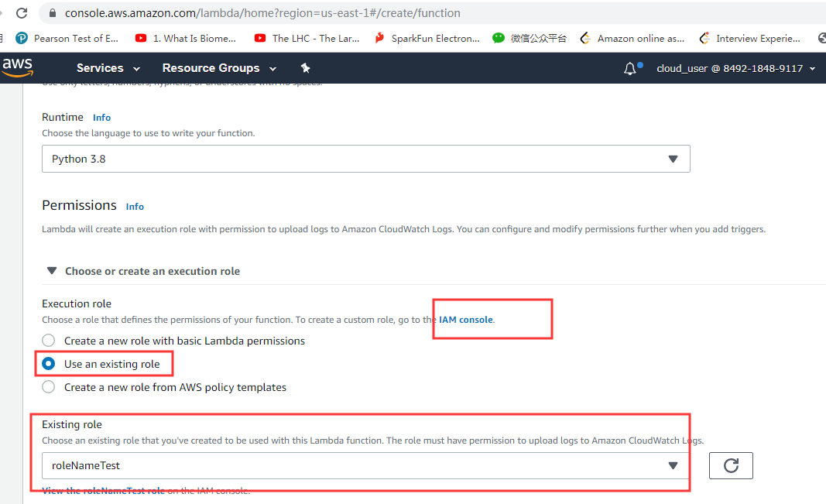Refresh the existing role list

[x=730, y=465]
